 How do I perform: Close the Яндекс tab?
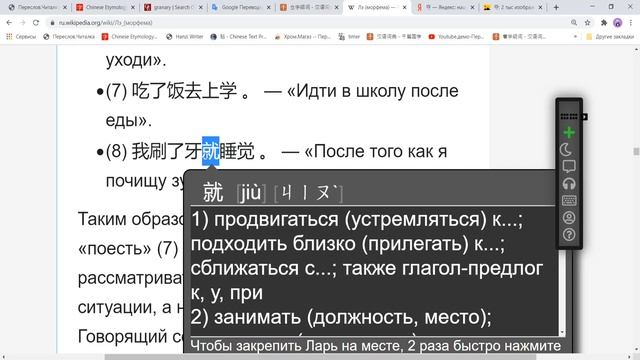(472, 7)
